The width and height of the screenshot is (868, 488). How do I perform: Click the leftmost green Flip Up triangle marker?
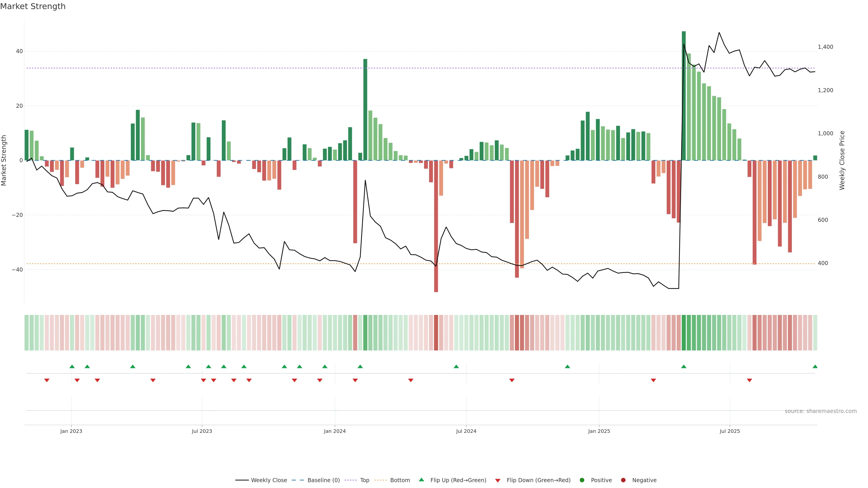coord(72,366)
